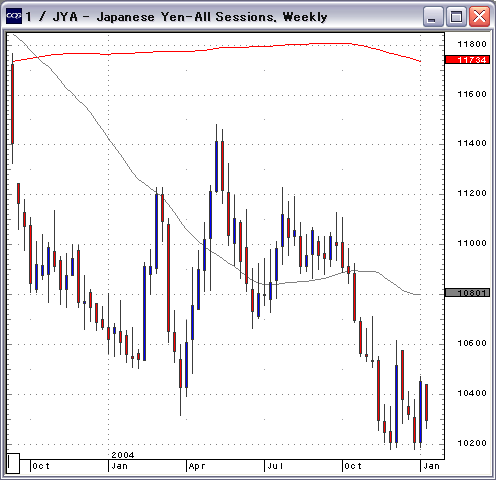Click the gray 10801 price label
The height and width of the screenshot is (480, 496).
(x=467, y=293)
